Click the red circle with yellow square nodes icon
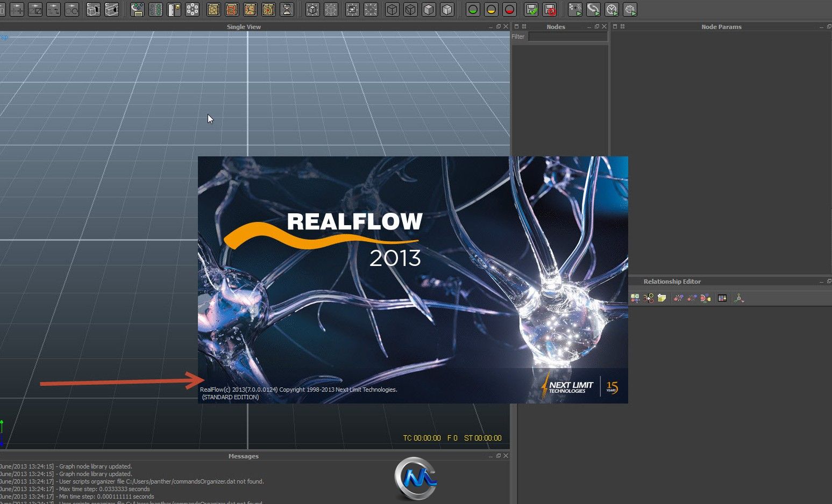This screenshot has height=504, width=832. [705, 298]
